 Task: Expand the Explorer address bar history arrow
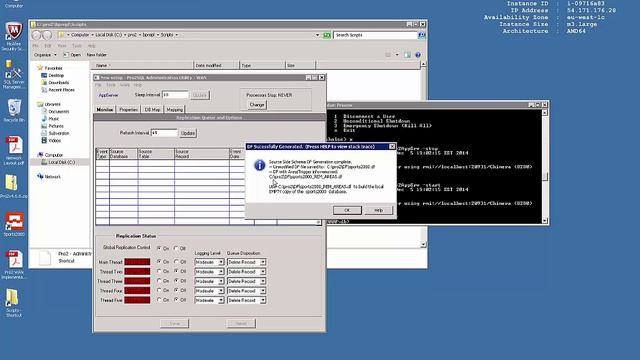(x=317, y=36)
